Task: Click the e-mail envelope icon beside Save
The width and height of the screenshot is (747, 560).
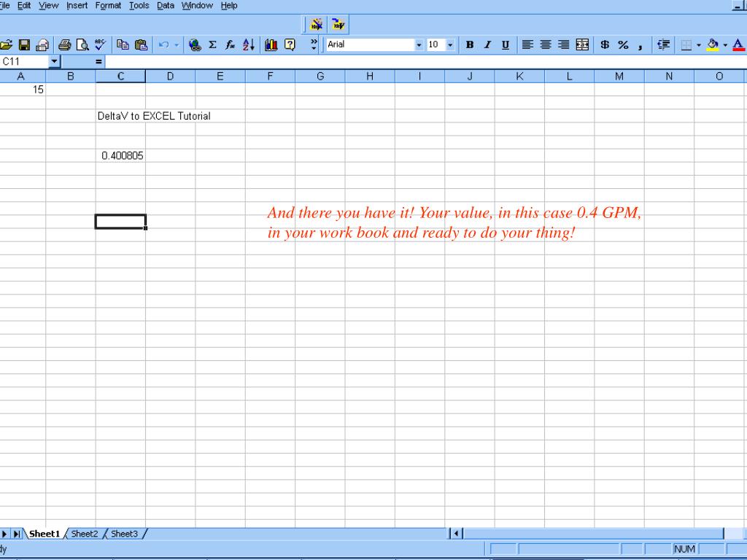Action: click(x=42, y=44)
